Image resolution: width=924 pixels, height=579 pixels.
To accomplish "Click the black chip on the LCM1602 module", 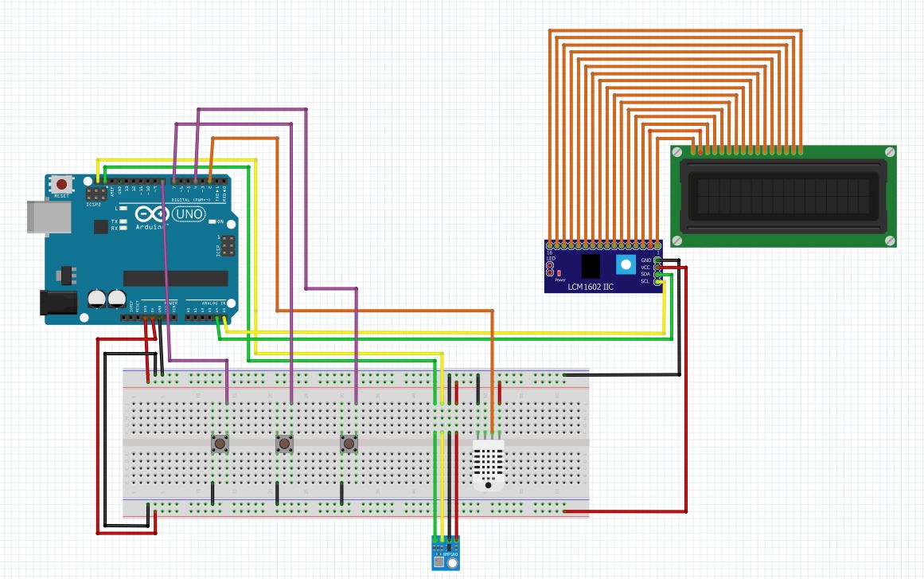I will coord(591,267).
